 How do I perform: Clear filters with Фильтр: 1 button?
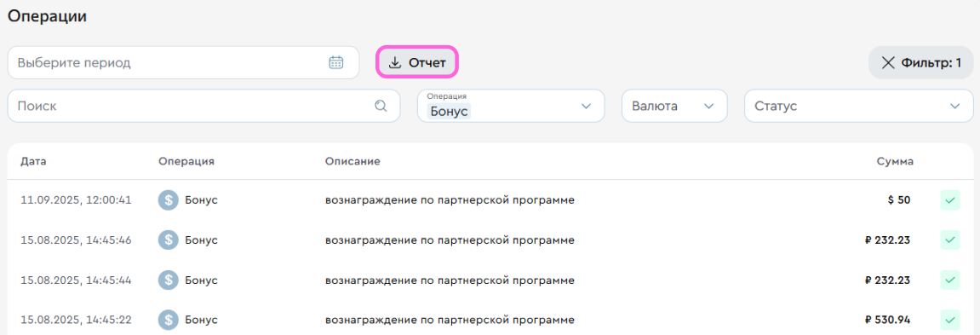[x=920, y=62]
